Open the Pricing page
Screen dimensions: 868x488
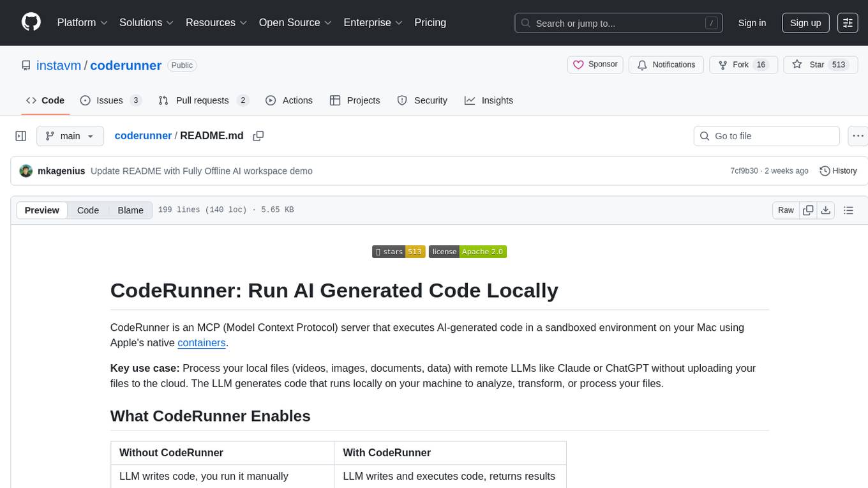point(430,22)
